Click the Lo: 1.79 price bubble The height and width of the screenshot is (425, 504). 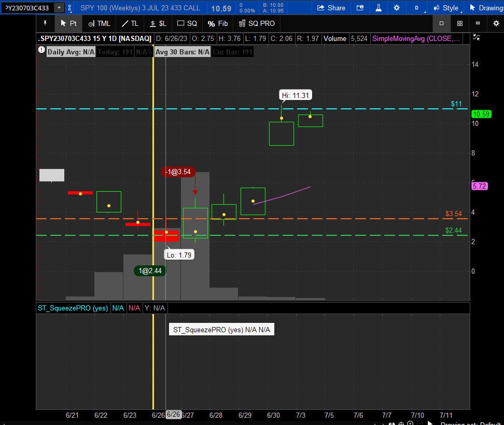[179, 255]
